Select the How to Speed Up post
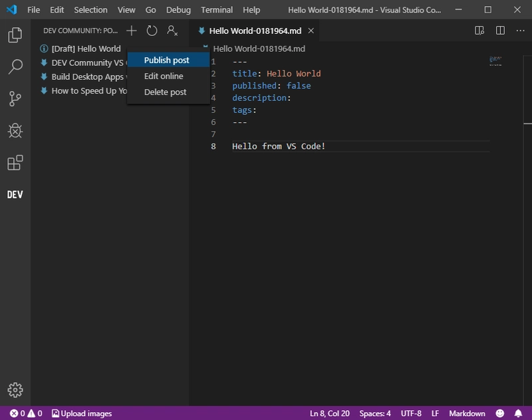Screen dimensions: 532x420 click(x=84, y=90)
